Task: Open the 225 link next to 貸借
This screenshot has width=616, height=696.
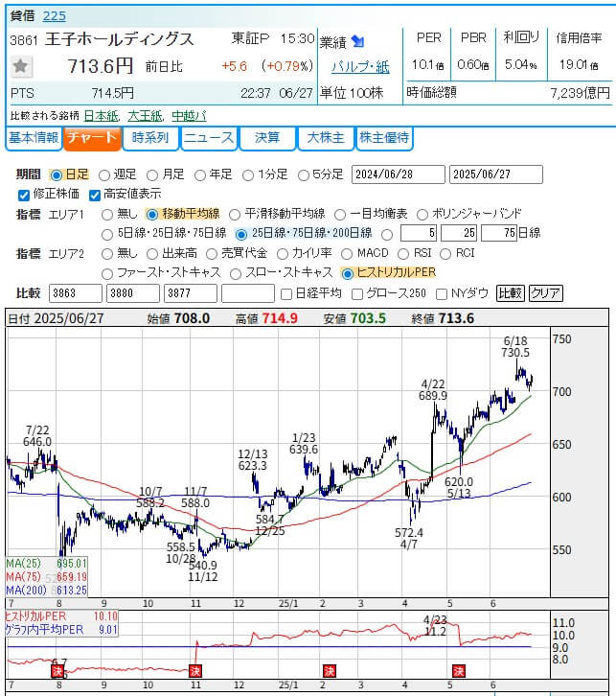Action: click(54, 16)
